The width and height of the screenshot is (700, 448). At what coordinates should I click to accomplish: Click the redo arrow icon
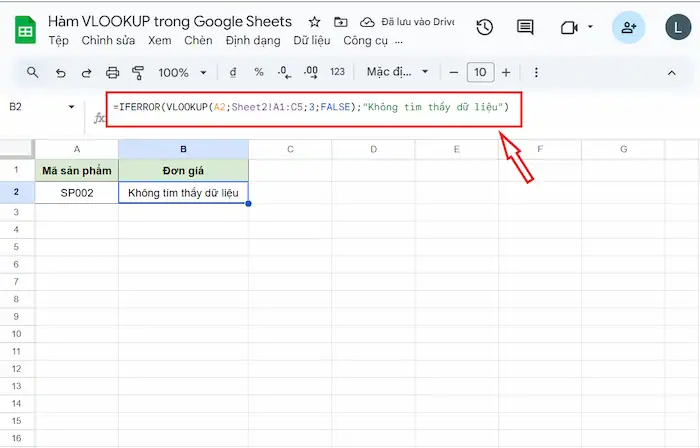coord(86,72)
